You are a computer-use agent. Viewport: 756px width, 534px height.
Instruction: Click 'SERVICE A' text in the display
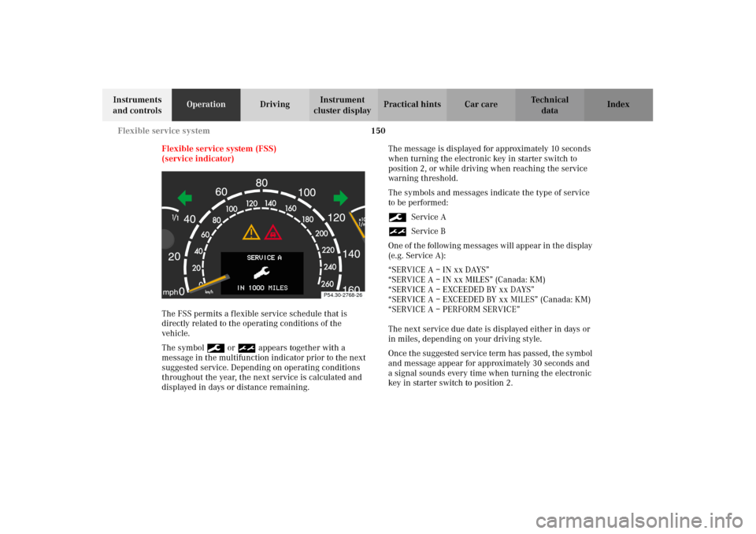(x=265, y=258)
